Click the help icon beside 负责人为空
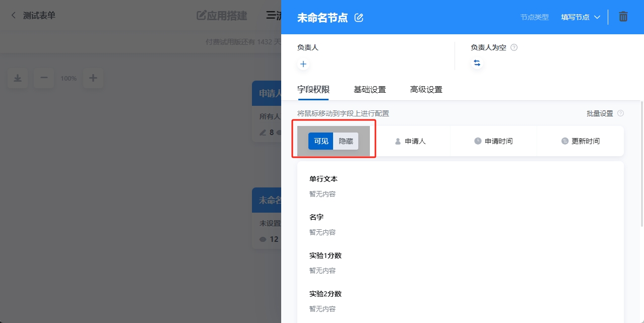 [512, 47]
